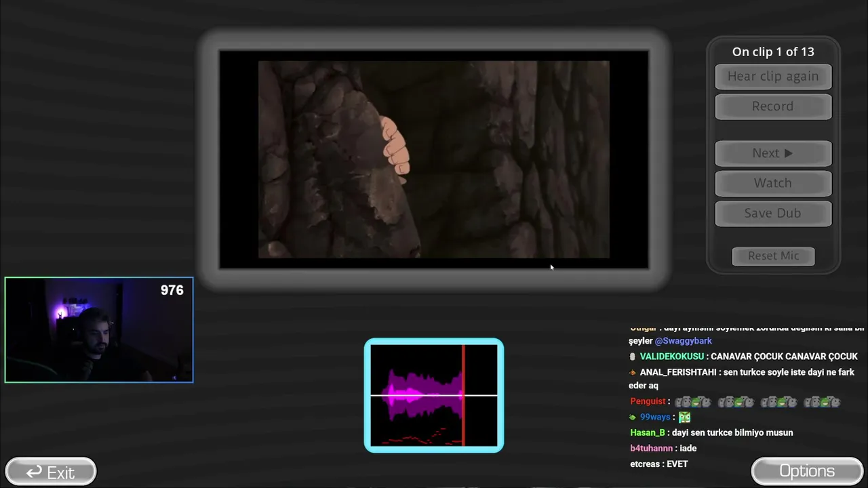This screenshot has height=488, width=868.
Task: Click the first emote in Penguist's message
Action: [692, 402]
